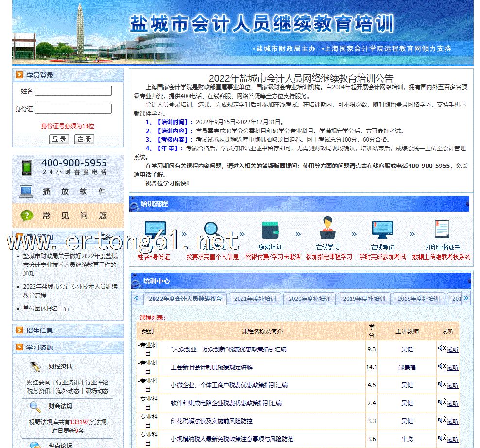This screenshot has width=480, height=448.
Task: Open the 单位团体报名事宜 notice link
Action: (x=46, y=308)
